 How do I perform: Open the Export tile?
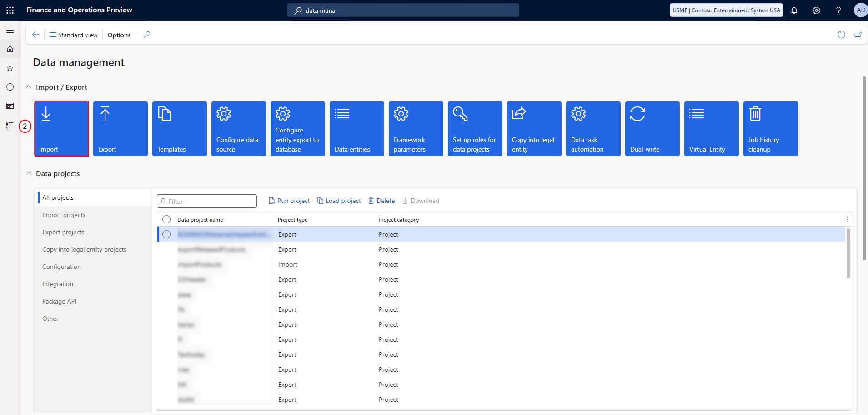120,129
